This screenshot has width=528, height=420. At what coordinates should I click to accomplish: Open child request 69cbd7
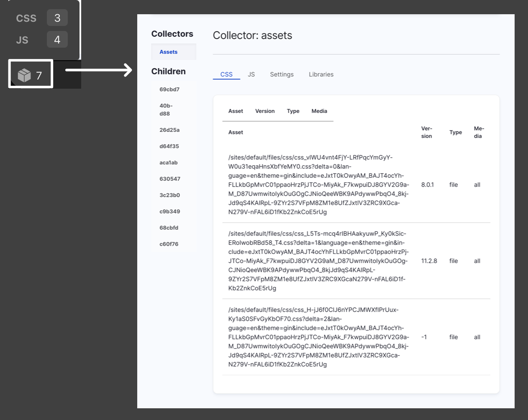point(169,90)
